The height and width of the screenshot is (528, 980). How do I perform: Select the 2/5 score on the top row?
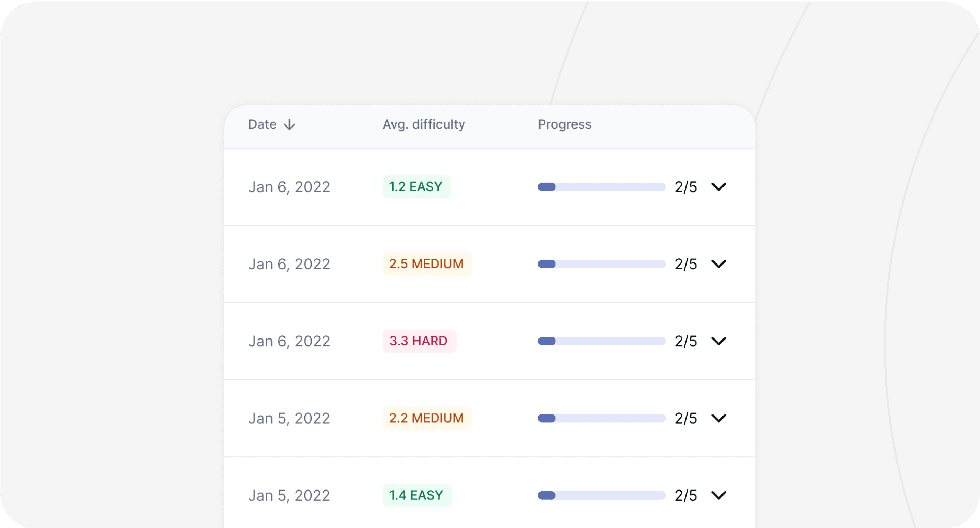pyautogui.click(x=685, y=187)
